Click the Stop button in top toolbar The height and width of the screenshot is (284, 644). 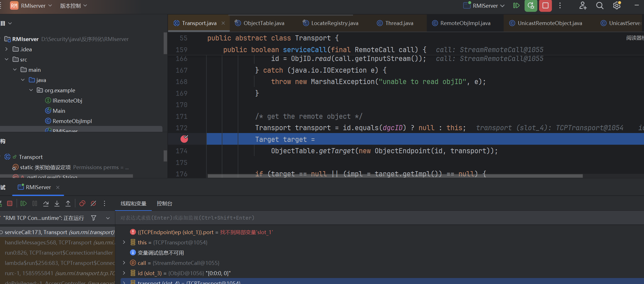pyautogui.click(x=545, y=6)
